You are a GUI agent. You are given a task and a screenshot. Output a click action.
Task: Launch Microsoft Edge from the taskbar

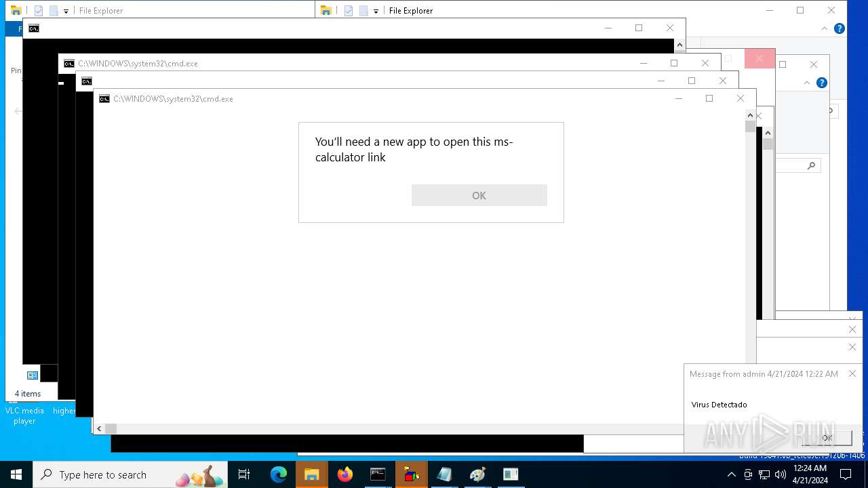(279, 474)
